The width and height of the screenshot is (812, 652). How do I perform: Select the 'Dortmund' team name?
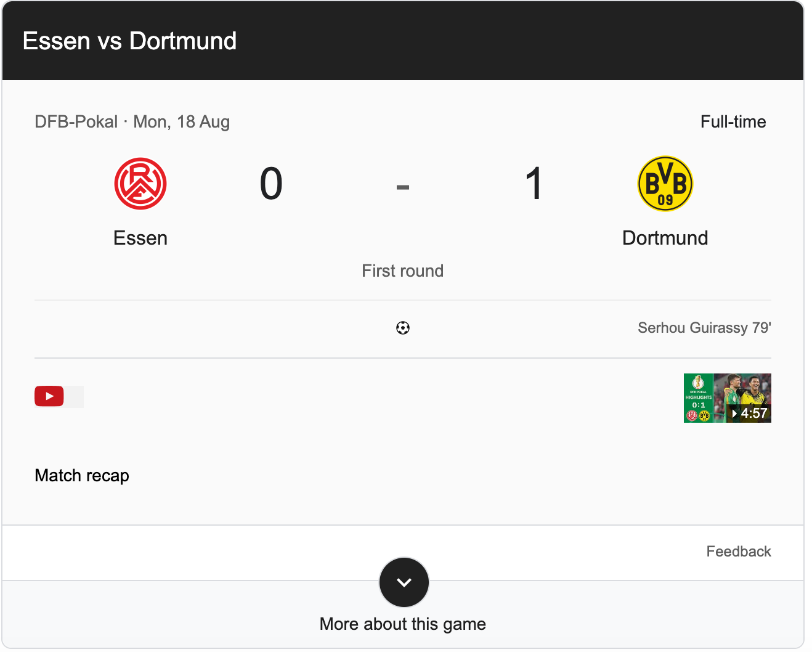tap(665, 238)
